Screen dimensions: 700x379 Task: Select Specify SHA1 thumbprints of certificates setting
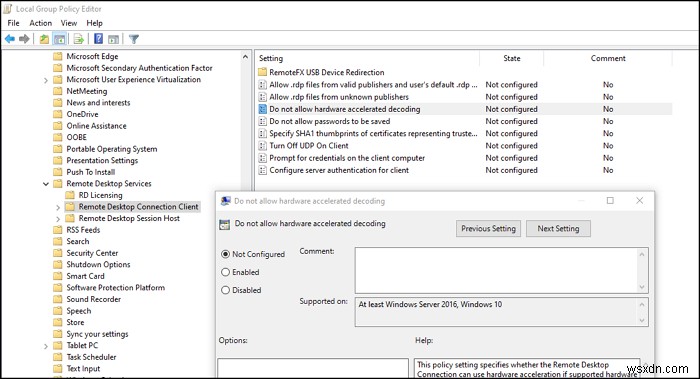(373, 133)
